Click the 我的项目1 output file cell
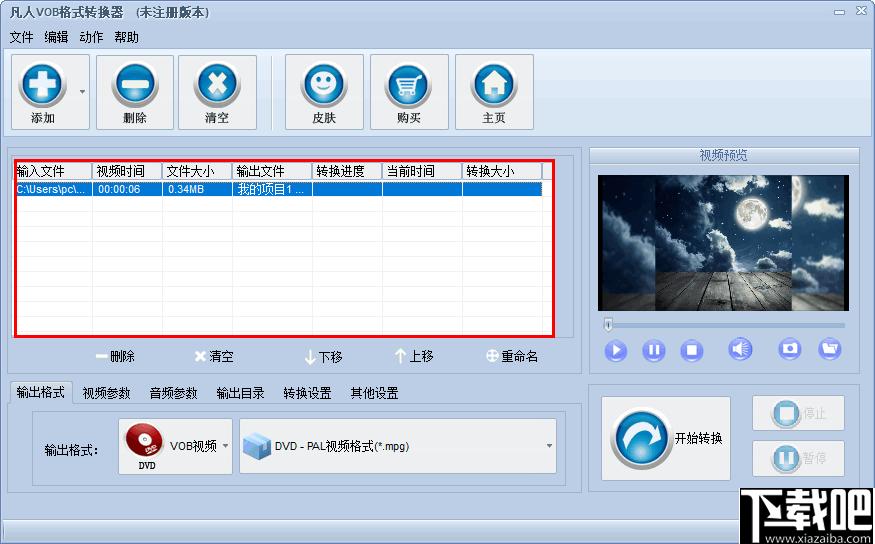The width and height of the screenshot is (875, 544). (x=272, y=189)
